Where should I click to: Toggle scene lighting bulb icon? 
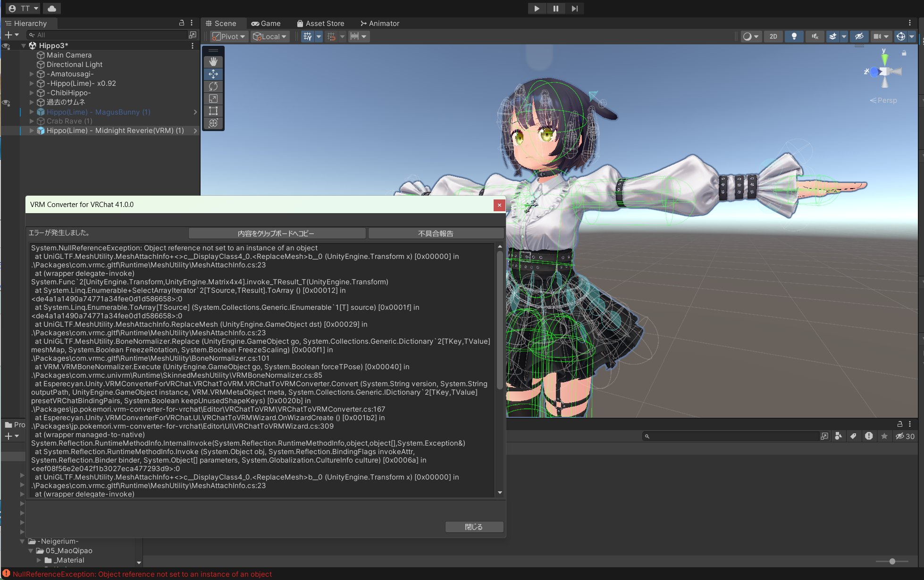pos(794,36)
